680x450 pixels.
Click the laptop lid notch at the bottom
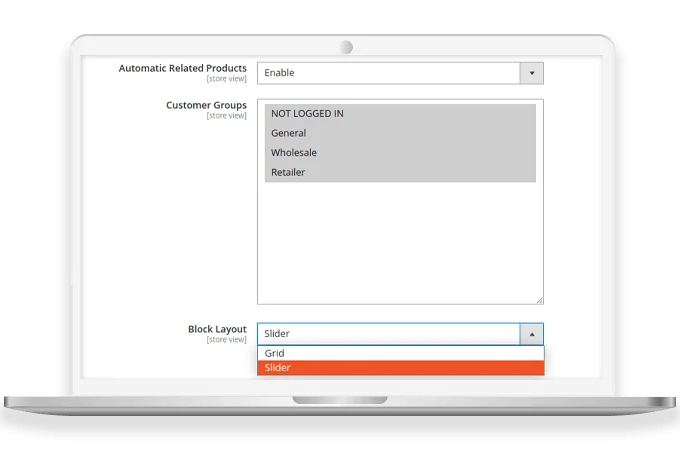340,400
